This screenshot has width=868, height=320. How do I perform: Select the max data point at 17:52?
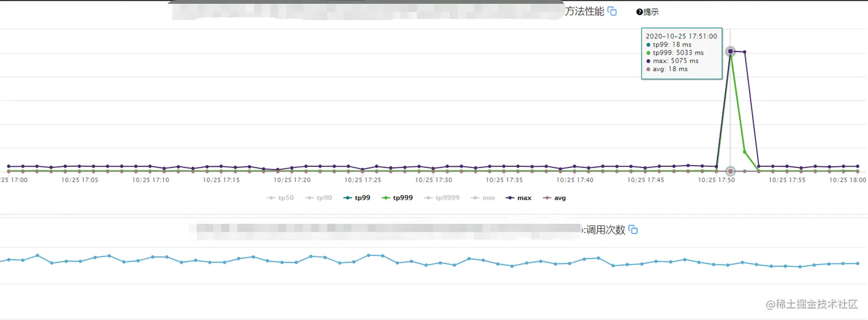(745, 52)
